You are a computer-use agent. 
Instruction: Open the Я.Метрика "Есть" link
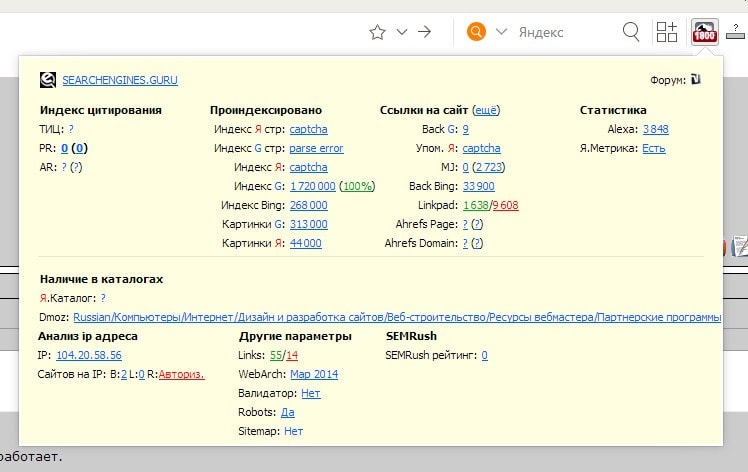[653, 148]
